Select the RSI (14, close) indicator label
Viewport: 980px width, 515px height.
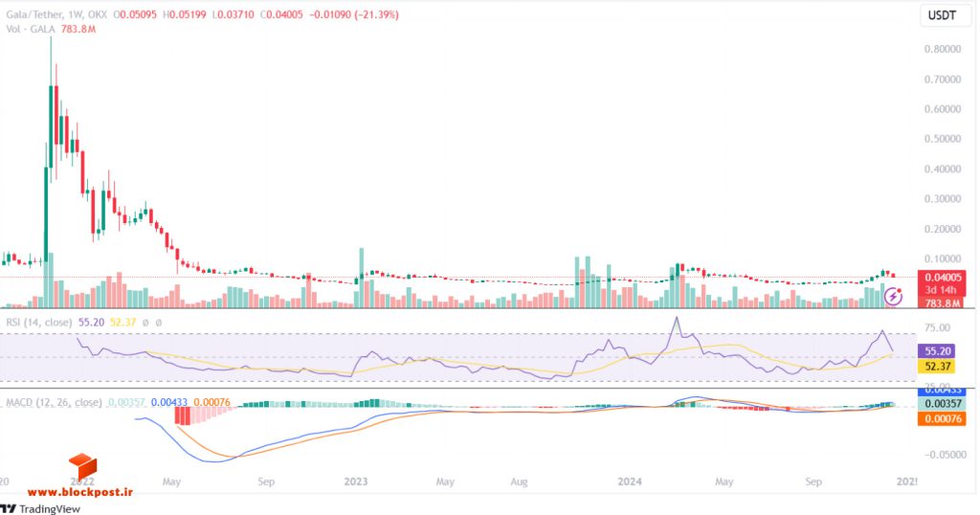tap(38, 323)
